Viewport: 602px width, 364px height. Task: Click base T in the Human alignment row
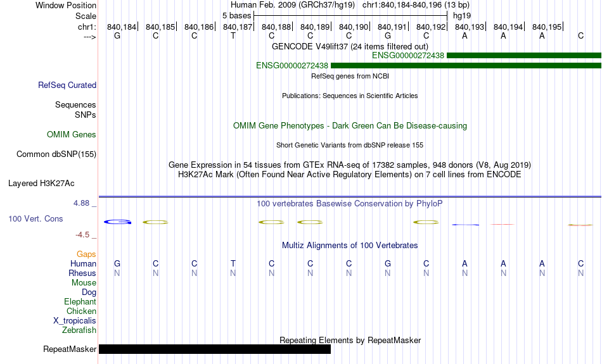233,263
